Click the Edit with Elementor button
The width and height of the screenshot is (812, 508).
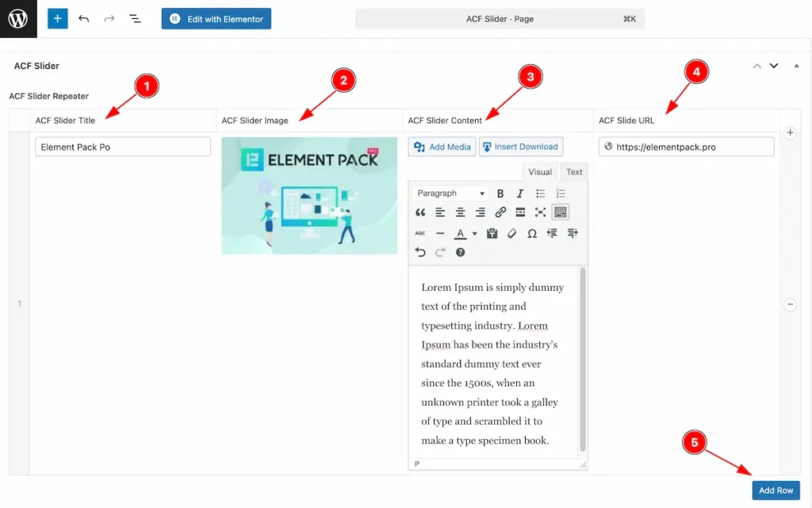coord(216,19)
